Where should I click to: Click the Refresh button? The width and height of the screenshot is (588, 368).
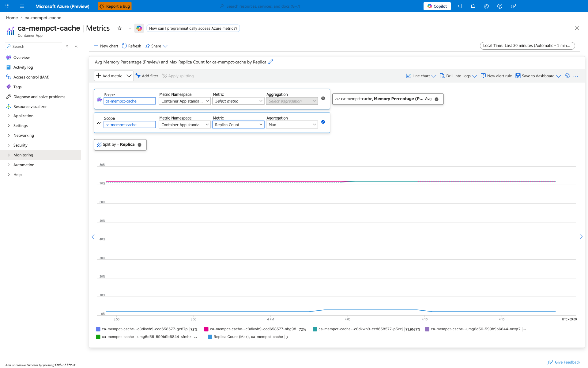coord(132,46)
